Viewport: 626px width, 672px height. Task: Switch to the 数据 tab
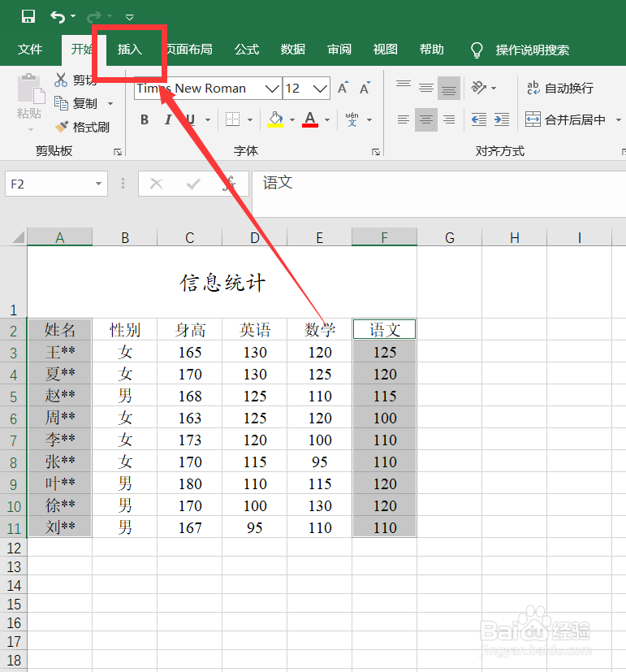click(x=293, y=50)
